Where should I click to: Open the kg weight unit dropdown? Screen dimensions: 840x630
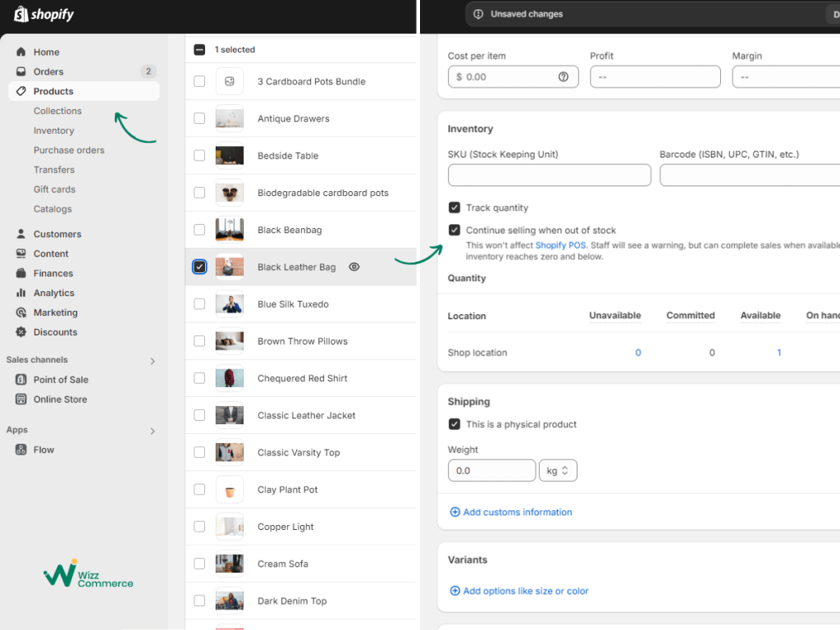tap(558, 470)
